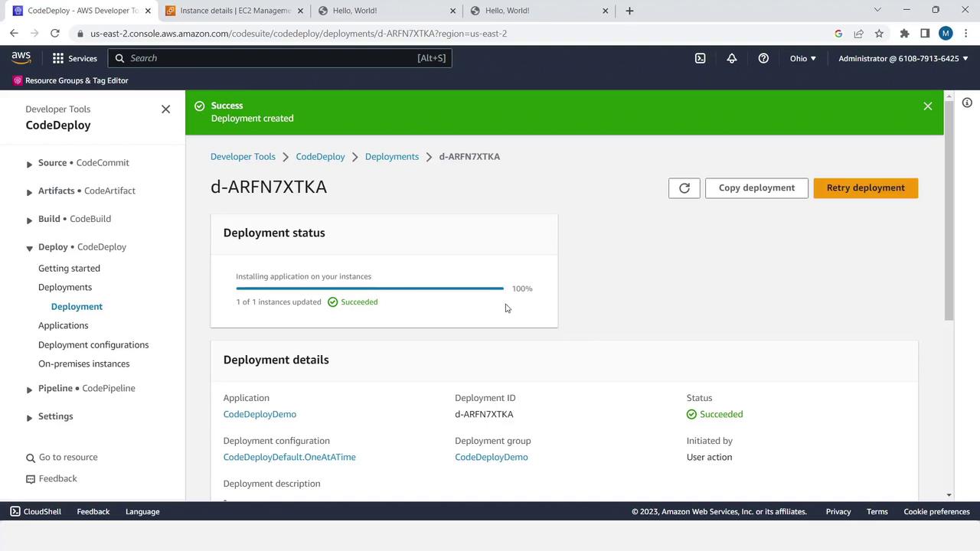Expand the Source CodeCommit section
This screenshot has width=980, height=551.
[29, 164]
